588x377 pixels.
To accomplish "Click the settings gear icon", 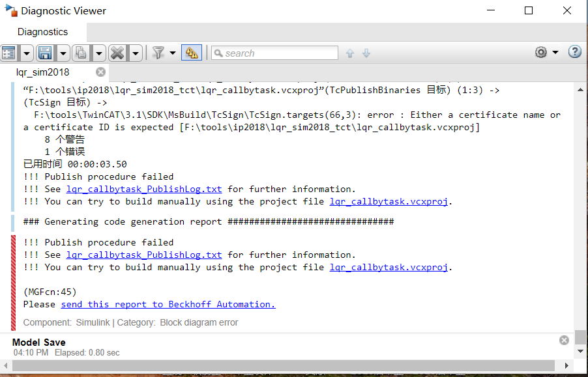I will point(541,52).
